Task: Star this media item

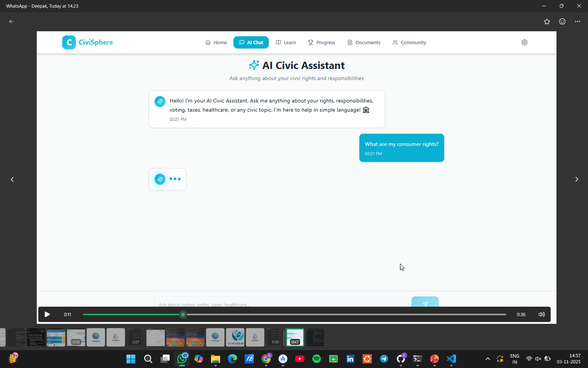Action: [x=547, y=21]
